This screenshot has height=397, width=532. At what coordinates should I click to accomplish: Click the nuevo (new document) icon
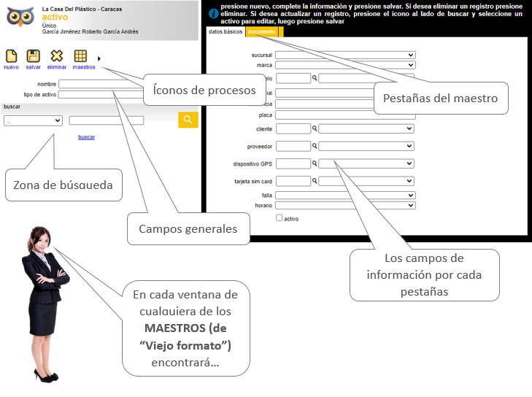coord(11,56)
